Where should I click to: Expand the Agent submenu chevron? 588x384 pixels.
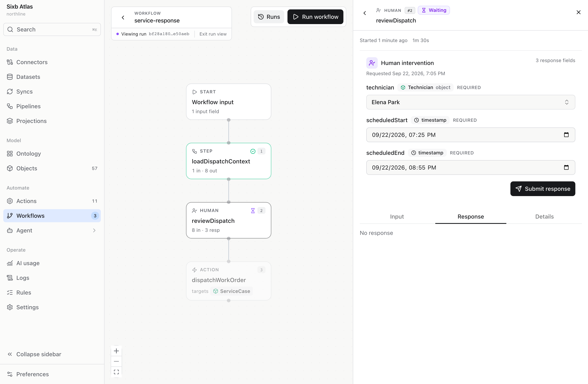[x=94, y=231]
